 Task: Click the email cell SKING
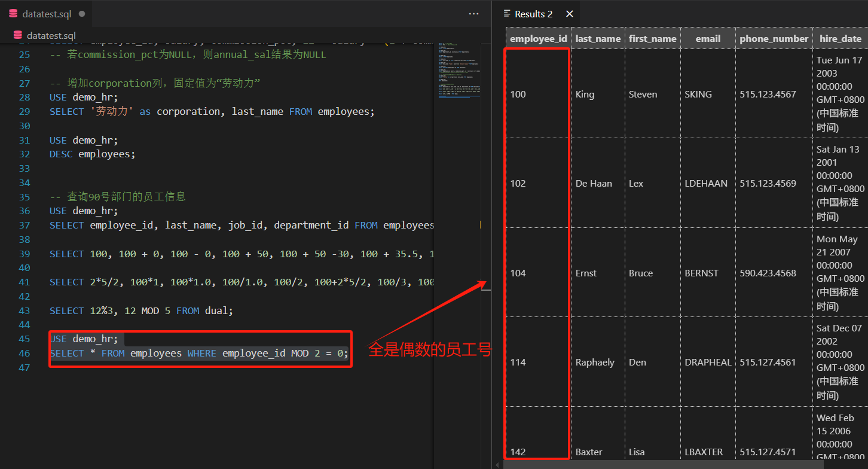[x=708, y=94]
